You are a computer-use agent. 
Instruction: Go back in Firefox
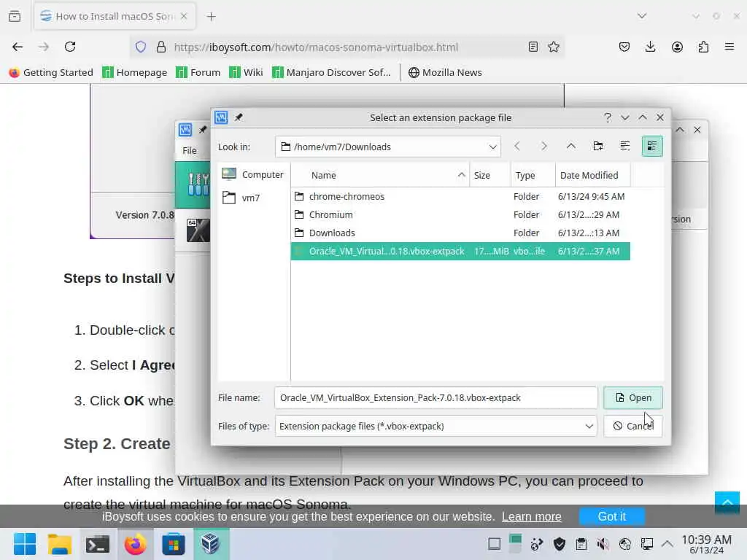tap(18, 47)
